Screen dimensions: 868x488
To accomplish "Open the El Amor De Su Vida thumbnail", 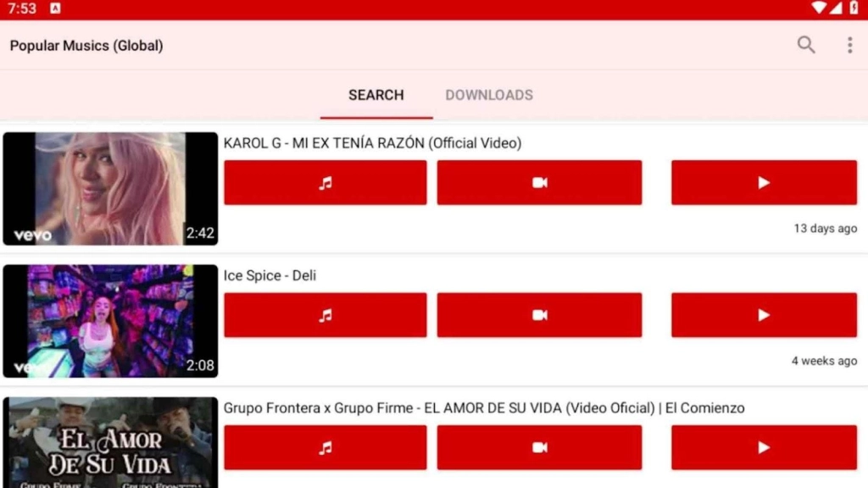I will click(x=110, y=442).
